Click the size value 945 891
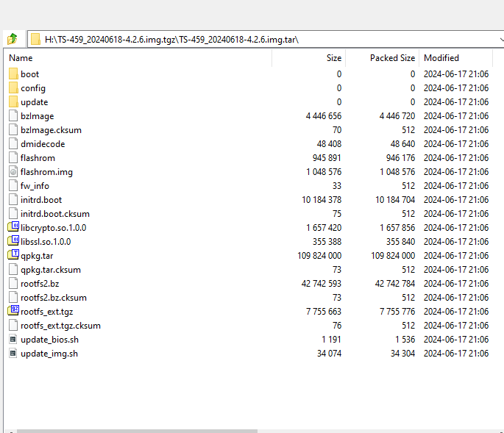The height and width of the screenshot is (433, 504). pos(327,158)
